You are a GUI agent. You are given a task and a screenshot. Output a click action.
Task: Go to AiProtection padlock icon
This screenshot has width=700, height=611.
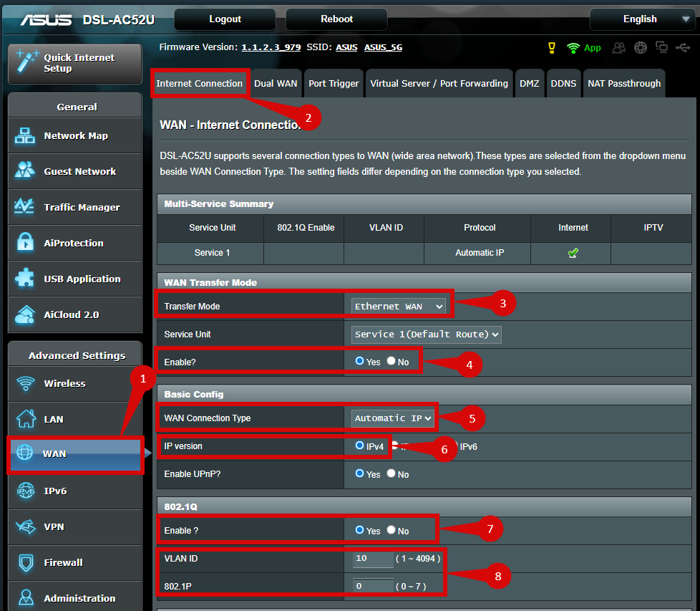point(25,243)
